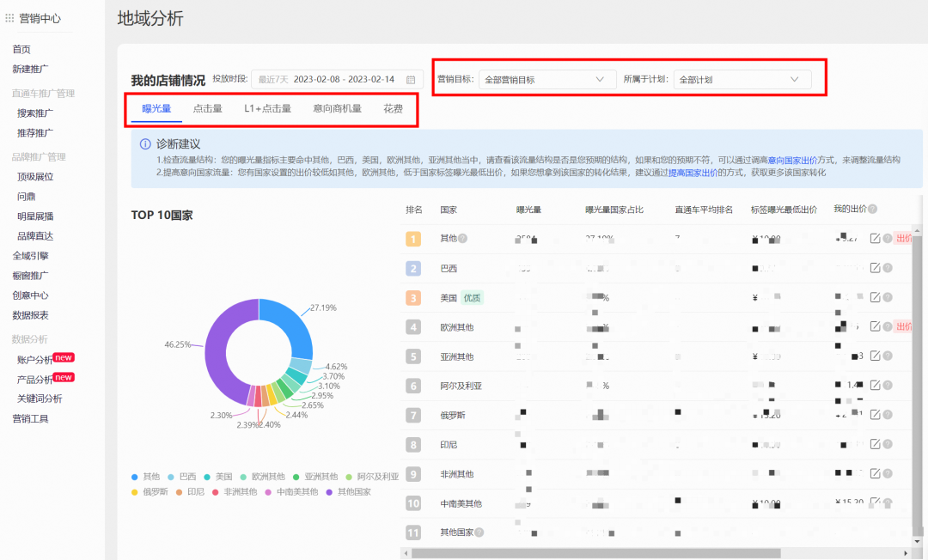Toggle 巴西 legend item in chart
The image size is (928, 560).
[182, 477]
